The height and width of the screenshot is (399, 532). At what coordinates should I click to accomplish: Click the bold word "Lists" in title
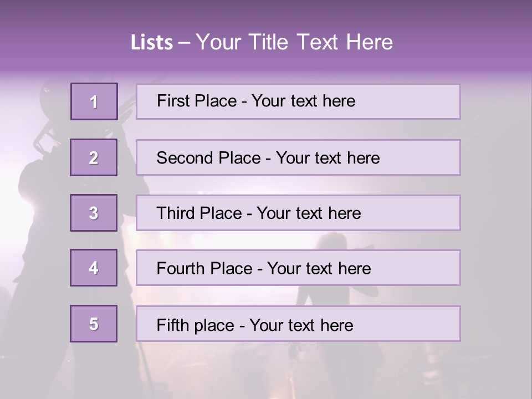tap(151, 43)
